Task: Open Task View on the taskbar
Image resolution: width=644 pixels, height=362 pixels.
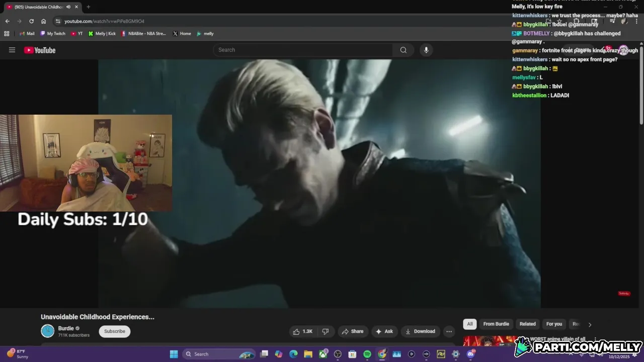Action: pos(264,354)
